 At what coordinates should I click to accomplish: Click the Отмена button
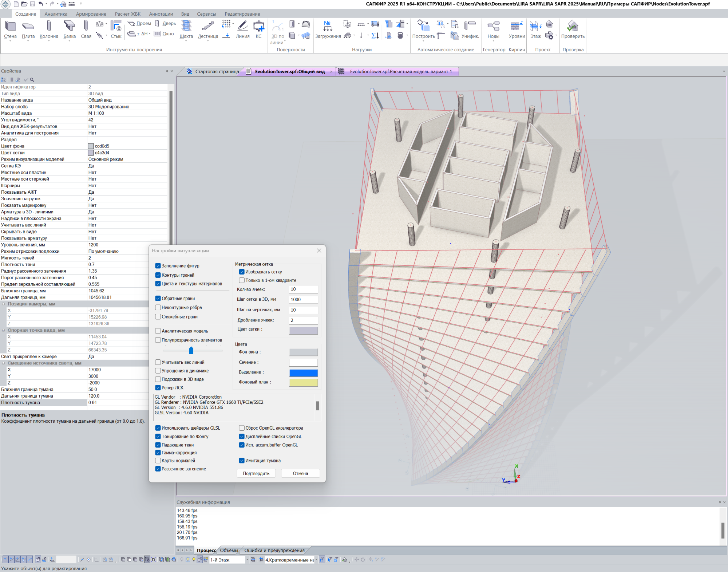(x=300, y=473)
